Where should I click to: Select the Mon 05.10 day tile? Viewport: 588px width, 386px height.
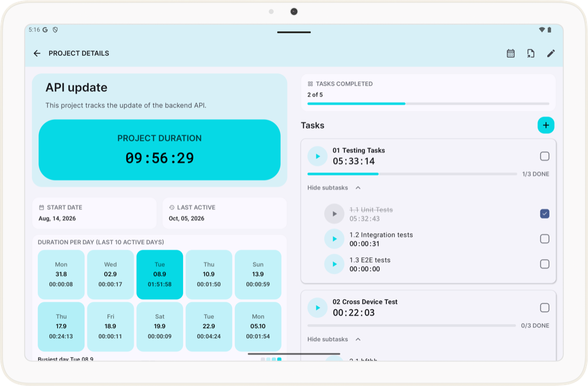point(258,327)
